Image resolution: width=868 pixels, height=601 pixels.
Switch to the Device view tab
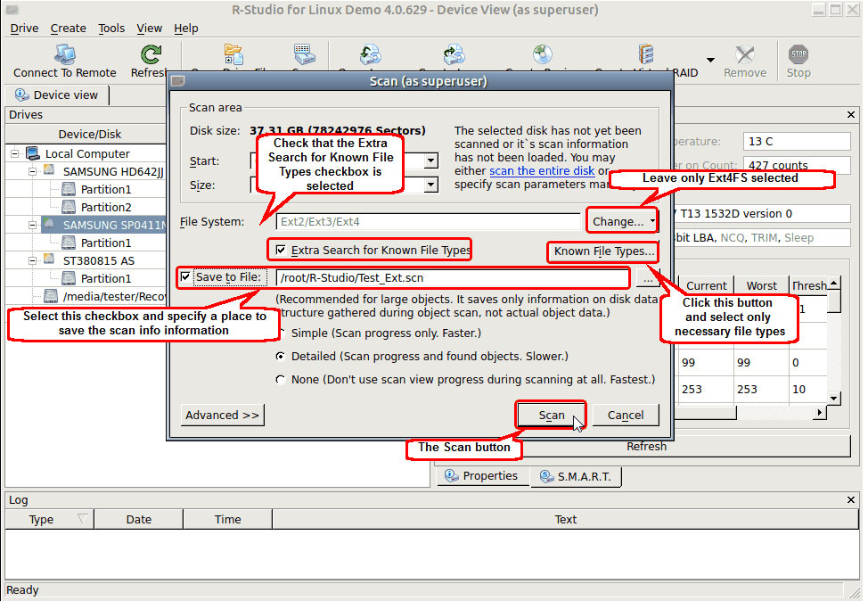(57, 95)
